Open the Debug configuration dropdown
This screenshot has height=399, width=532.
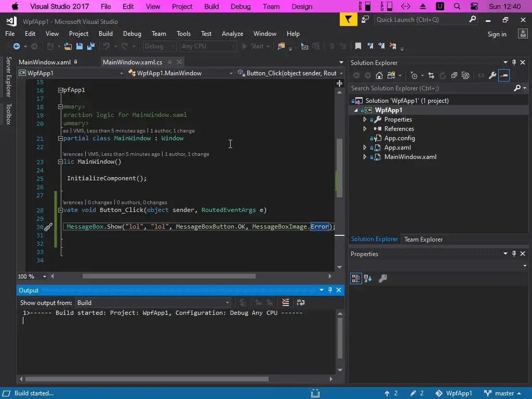point(159,46)
